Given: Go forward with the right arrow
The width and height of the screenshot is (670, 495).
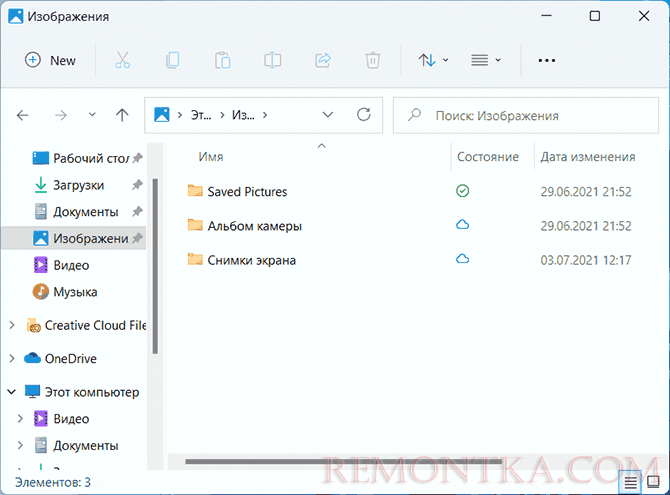Looking at the screenshot, I should 61,115.
